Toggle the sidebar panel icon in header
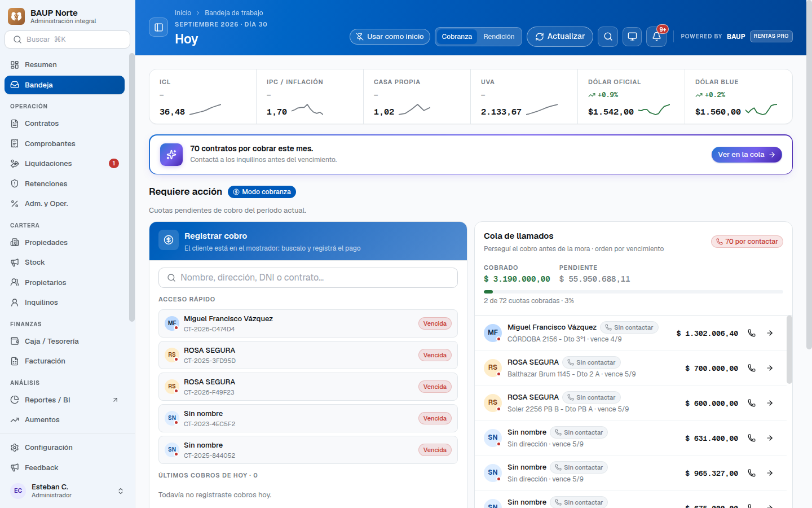 tap(158, 27)
